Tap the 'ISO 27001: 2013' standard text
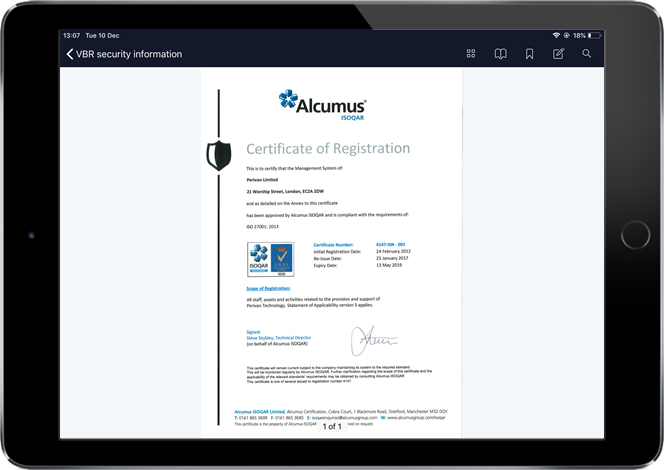This screenshot has height=470, width=664. tap(263, 227)
